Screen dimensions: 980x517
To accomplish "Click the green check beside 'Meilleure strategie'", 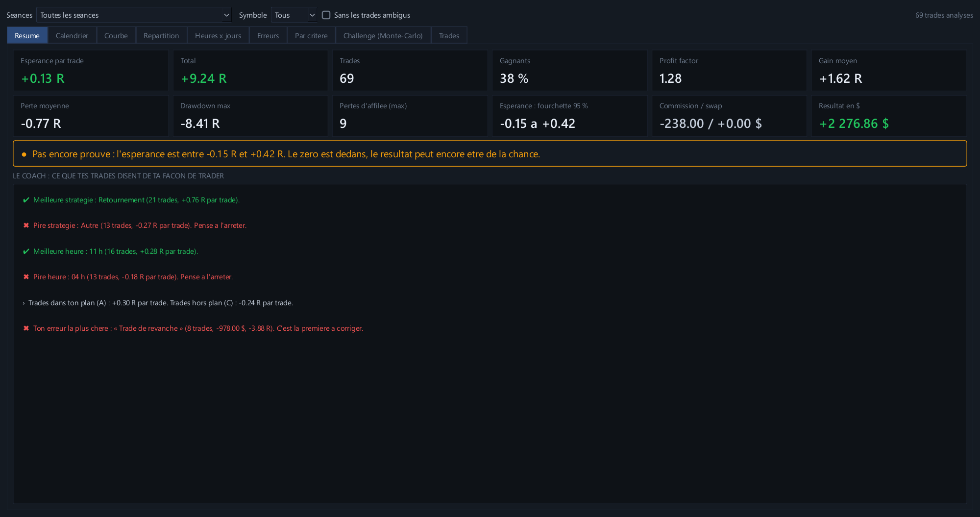I will [x=26, y=200].
